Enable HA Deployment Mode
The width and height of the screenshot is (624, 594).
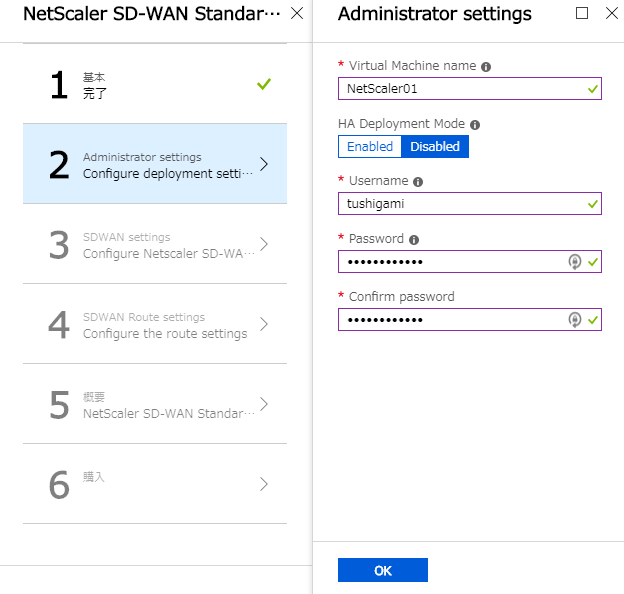[370, 146]
